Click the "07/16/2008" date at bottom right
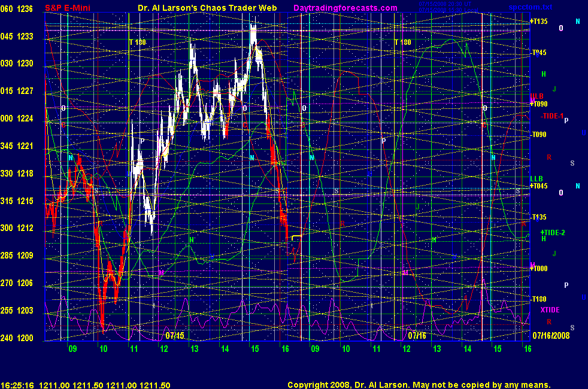Screen dimensions: 588x389 [551, 335]
